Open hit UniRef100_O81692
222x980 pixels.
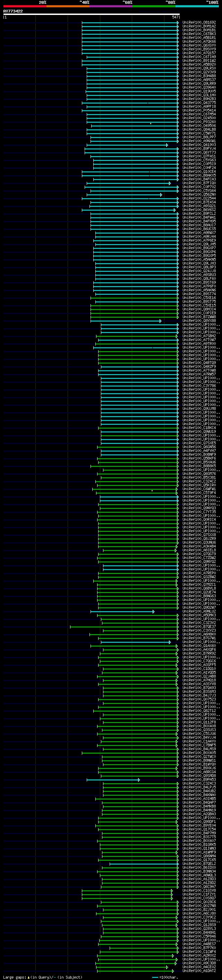click(199, 23)
